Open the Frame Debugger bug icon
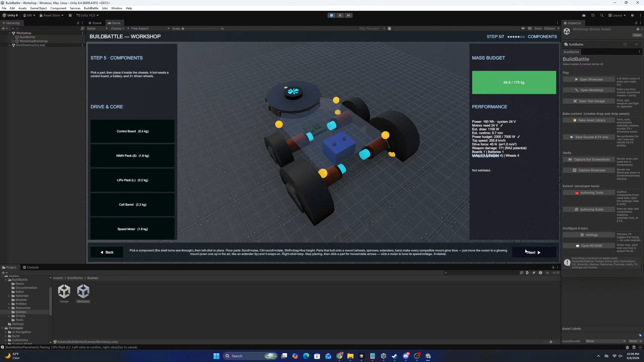This screenshot has height=362, width=644. pyautogui.click(x=389, y=28)
